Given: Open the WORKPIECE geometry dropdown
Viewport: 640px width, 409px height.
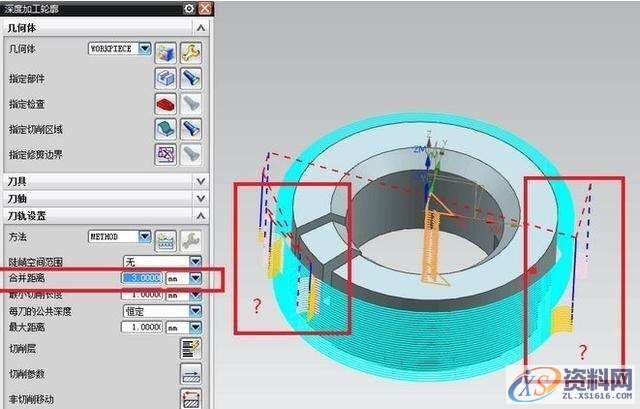Looking at the screenshot, I should 145,48.
